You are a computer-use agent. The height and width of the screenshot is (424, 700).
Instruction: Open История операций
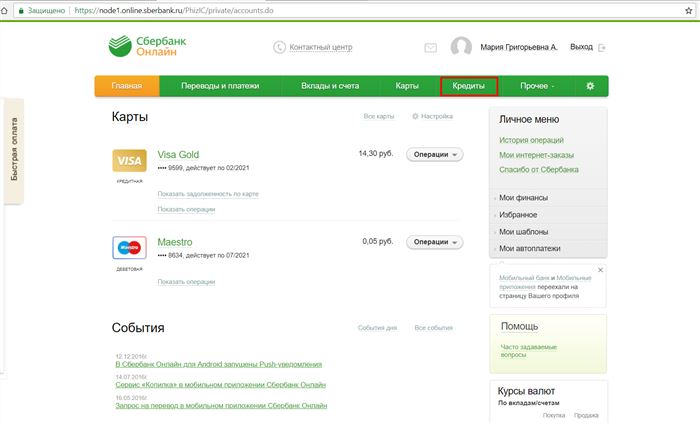[x=531, y=140]
